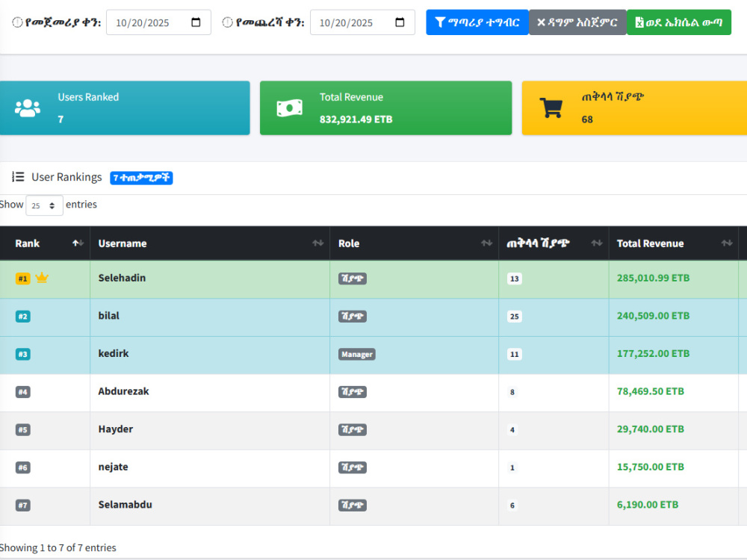Open the Show entries dropdown set to 25
This screenshot has width=747, height=560.
[44, 205]
